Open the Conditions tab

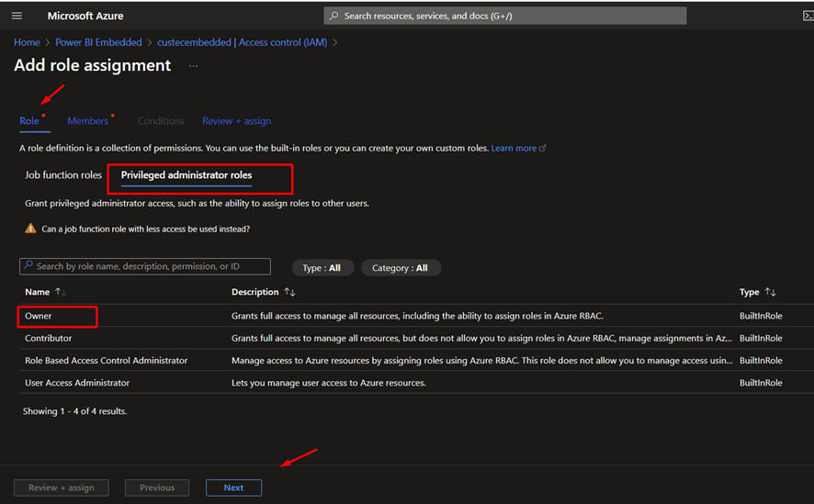pyautogui.click(x=161, y=121)
